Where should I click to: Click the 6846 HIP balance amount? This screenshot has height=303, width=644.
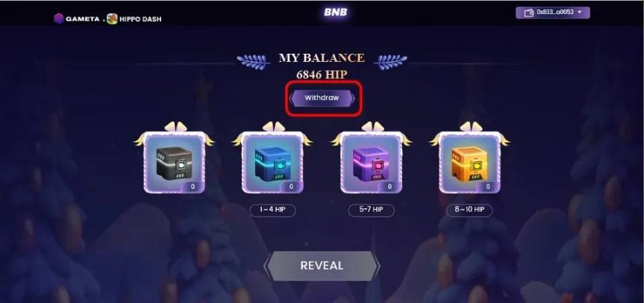tap(322, 75)
